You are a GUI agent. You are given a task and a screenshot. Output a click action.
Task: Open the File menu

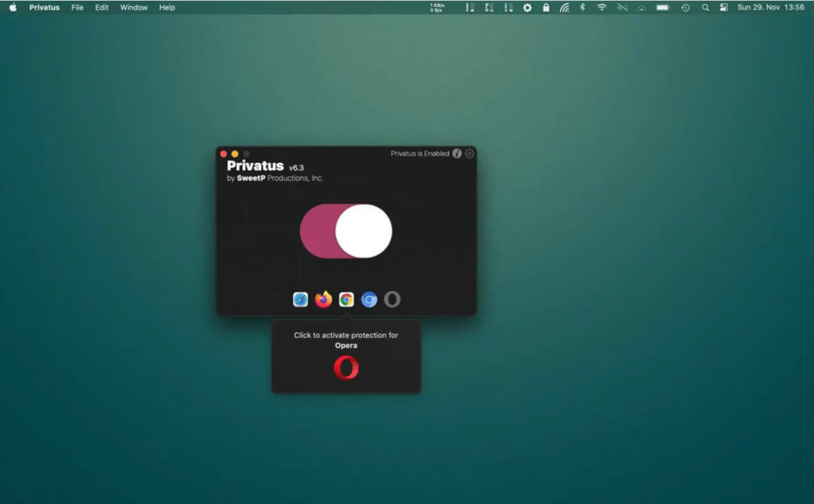point(76,7)
